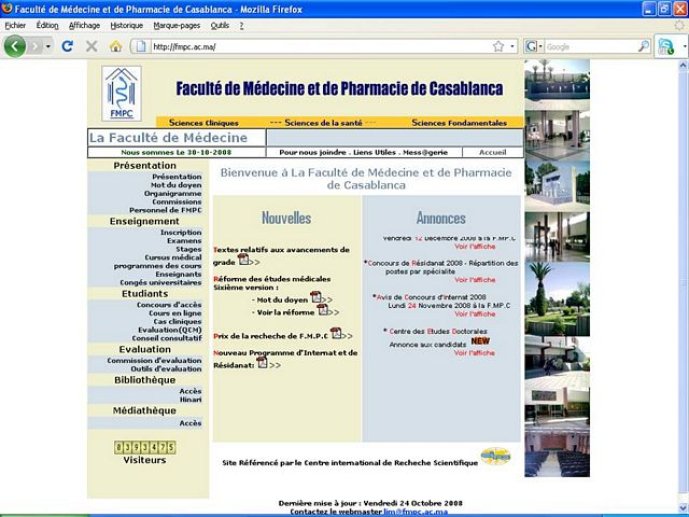This screenshot has width=689, height=517.
Task: Reload the page with the refresh icon
Action: (x=67, y=46)
